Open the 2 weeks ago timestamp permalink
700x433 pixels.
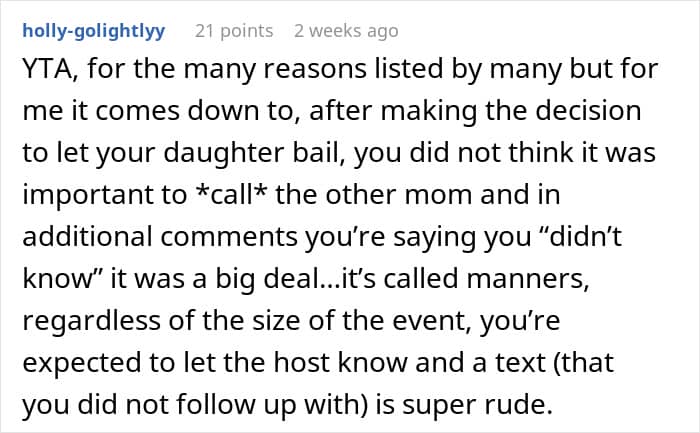pyautogui.click(x=346, y=31)
